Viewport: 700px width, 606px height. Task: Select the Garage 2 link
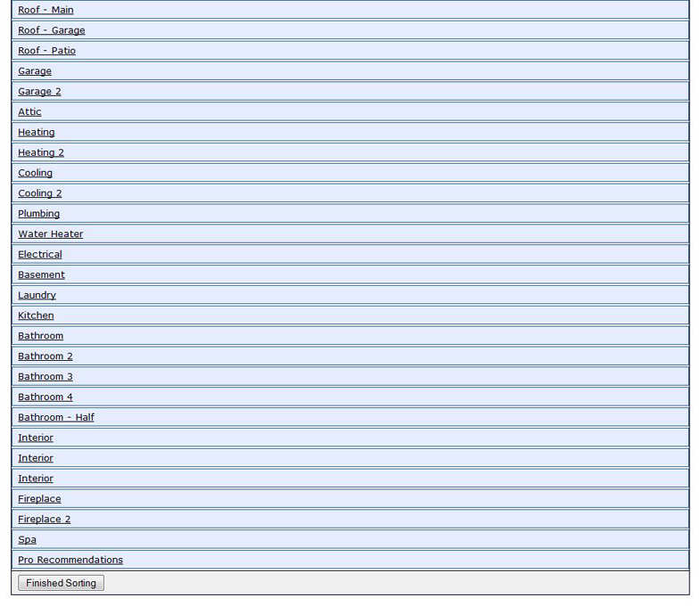[x=39, y=92]
